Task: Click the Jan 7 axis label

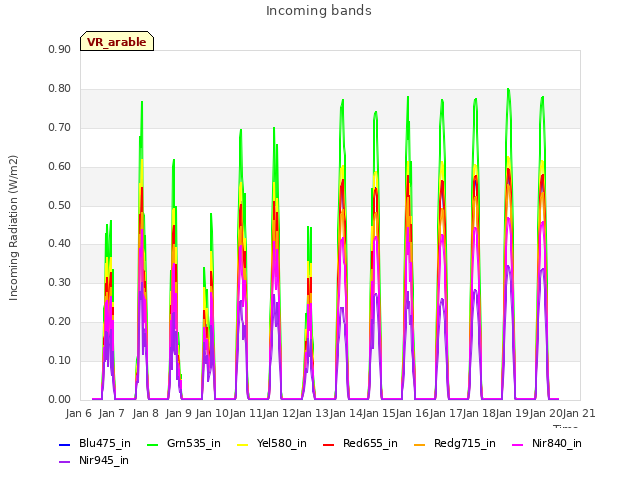Action: pyautogui.click(x=111, y=413)
